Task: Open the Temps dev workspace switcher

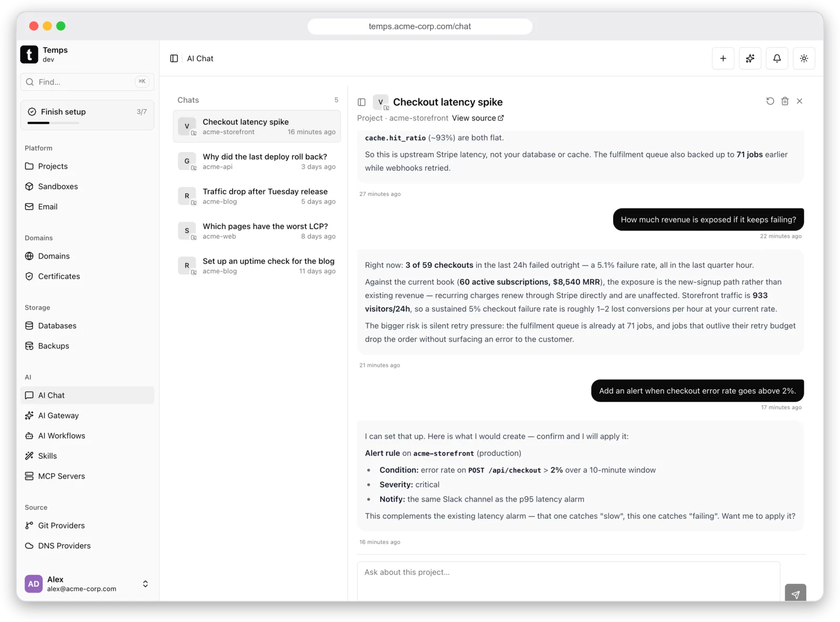Action: click(87, 55)
